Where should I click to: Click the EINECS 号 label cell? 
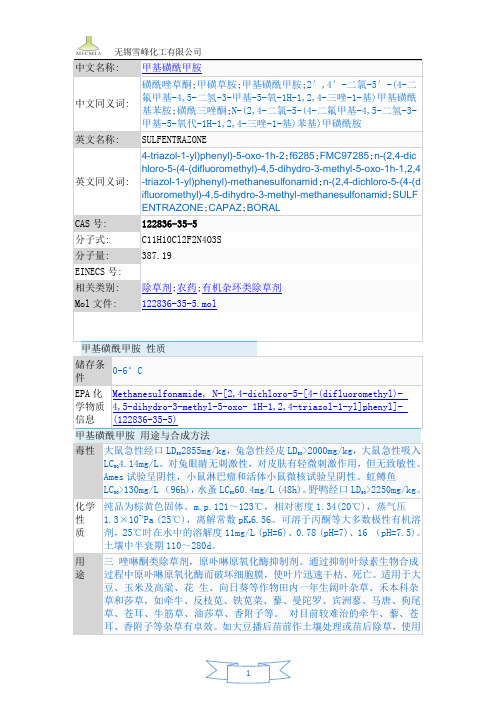click(x=107, y=271)
